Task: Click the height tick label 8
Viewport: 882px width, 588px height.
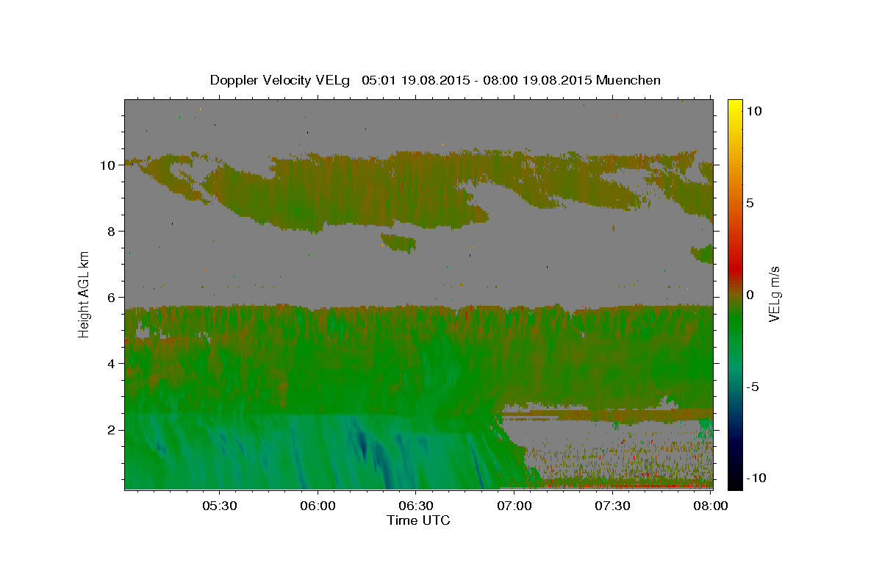Action: point(112,232)
